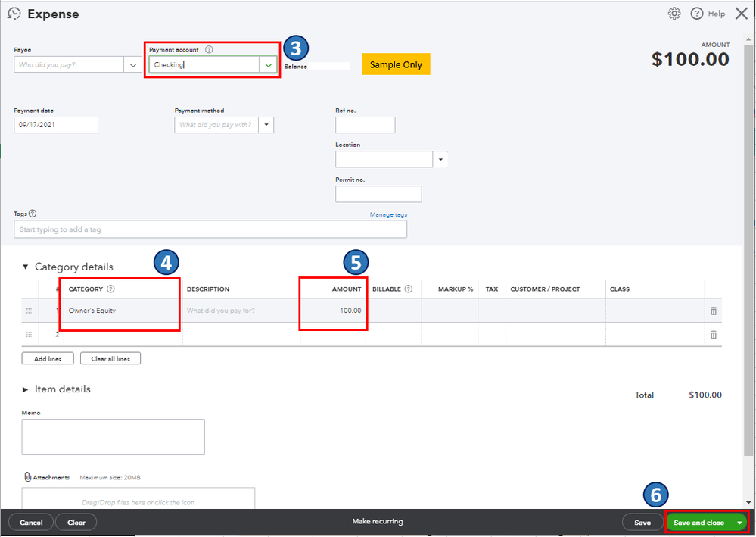Click the Payment date field
Image resolution: width=756 pixels, height=537 pixels.
56,124
